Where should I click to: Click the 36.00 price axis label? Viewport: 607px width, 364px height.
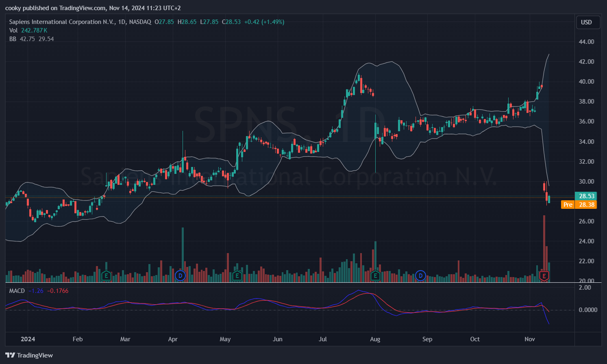tap(586, 121)
